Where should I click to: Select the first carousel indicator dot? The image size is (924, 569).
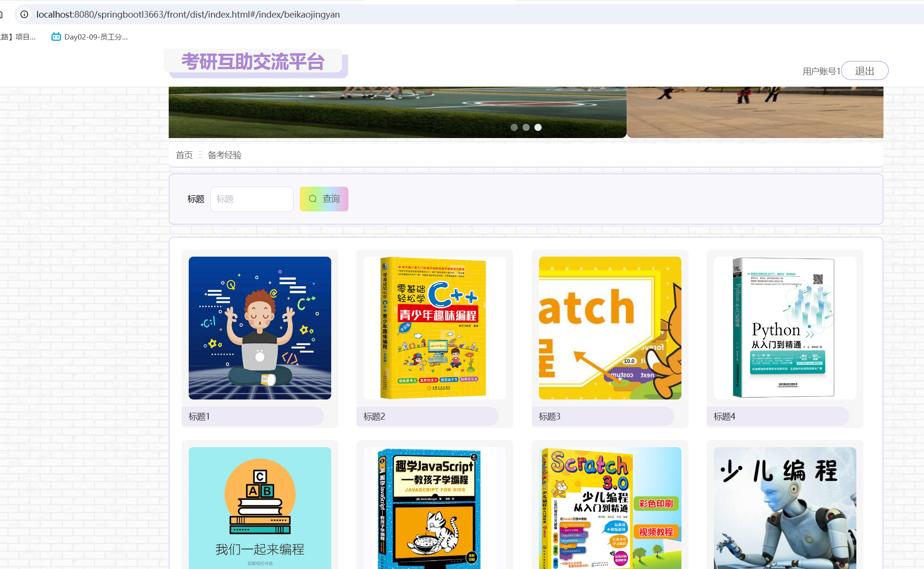[x=514, y=127]
